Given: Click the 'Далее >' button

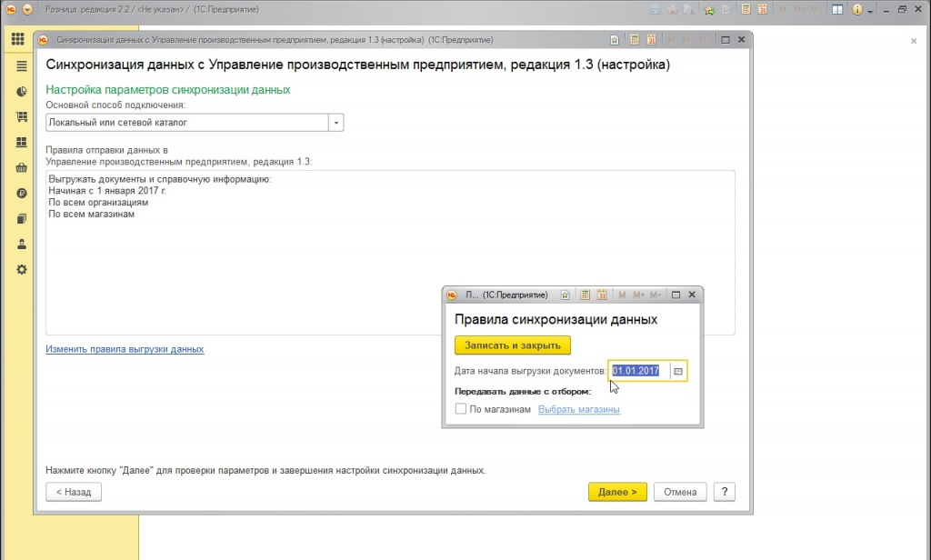Looking at the screenshot, I should 617,492.
